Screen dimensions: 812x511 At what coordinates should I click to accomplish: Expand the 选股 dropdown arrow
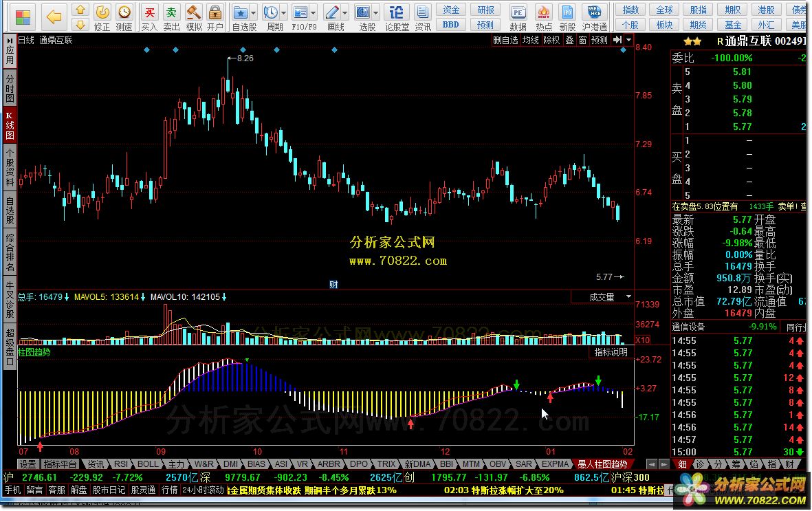[x=376, y=13]
